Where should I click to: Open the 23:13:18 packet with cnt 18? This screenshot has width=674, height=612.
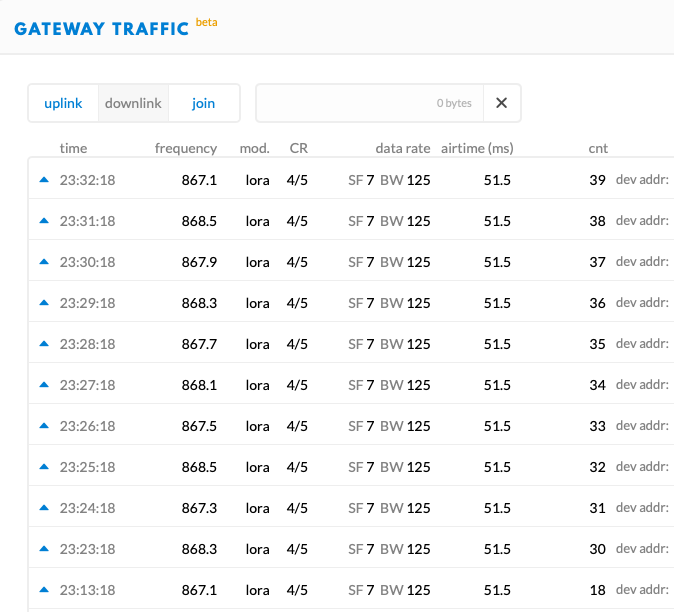click(351, 590)
